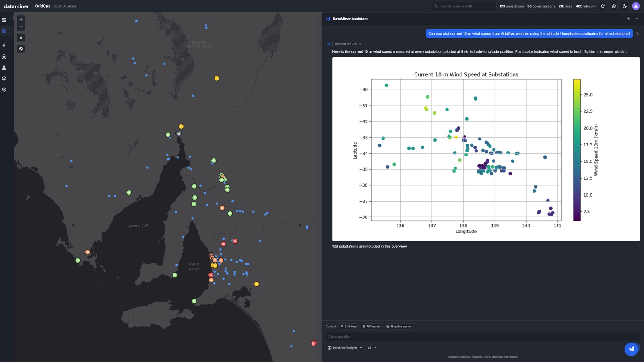Image resolution: width=644 pixels, height=362 pixels.
Task: Select the map view icon in sidebar
Action: 4,31
